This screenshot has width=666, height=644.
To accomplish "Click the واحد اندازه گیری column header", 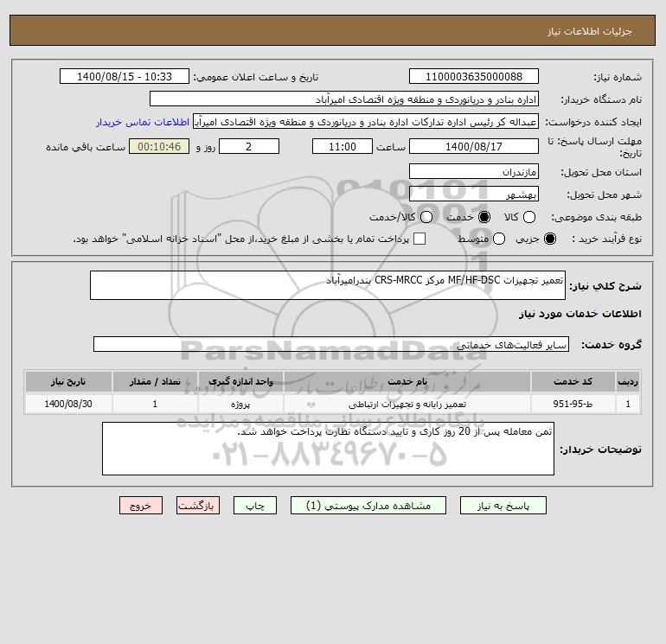I will pyautogui.click(x=240, y=381).
